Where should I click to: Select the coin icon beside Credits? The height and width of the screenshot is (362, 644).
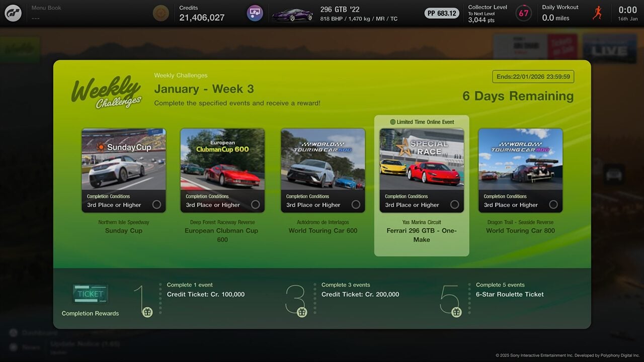point(160,13)
